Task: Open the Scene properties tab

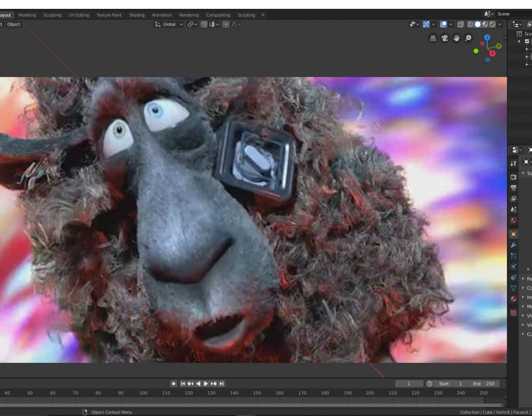Action: point(513,210)
